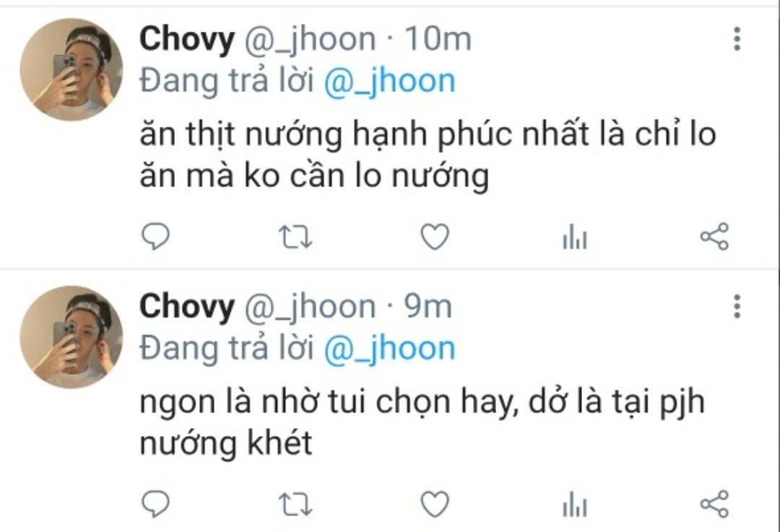
Task: Share the 9m tweet from Chovy
Action: pyautogui.click(x=714, y=504)
